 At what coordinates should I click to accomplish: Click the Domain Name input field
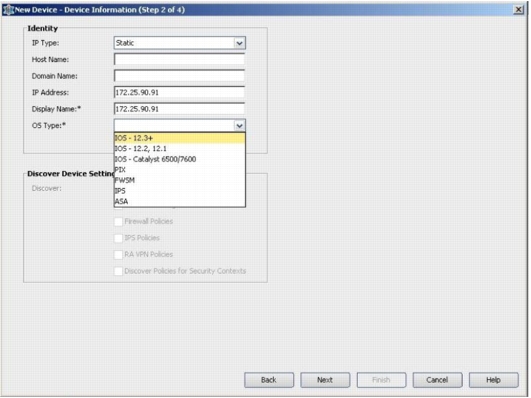[x=179, y=76]
